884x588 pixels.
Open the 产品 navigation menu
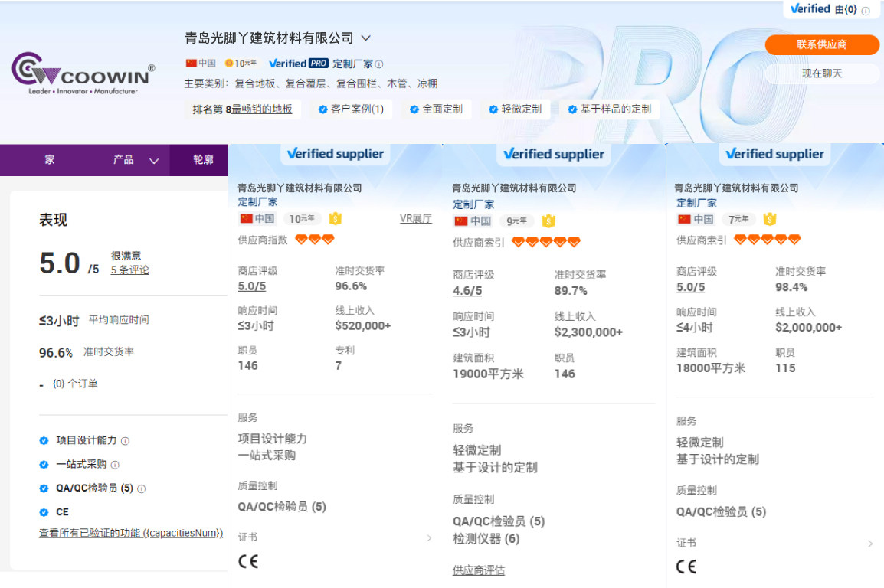click(x=123, y=160)
